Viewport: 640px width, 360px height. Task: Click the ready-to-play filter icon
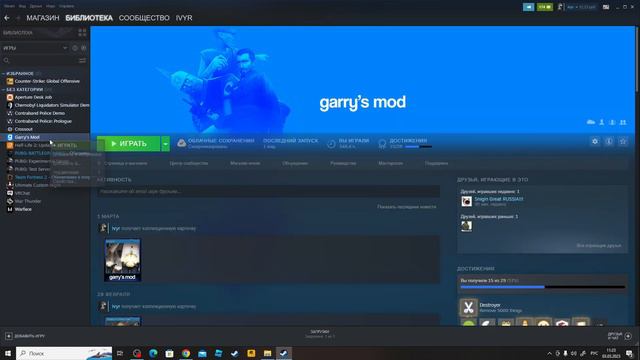[x=84, y=48]
